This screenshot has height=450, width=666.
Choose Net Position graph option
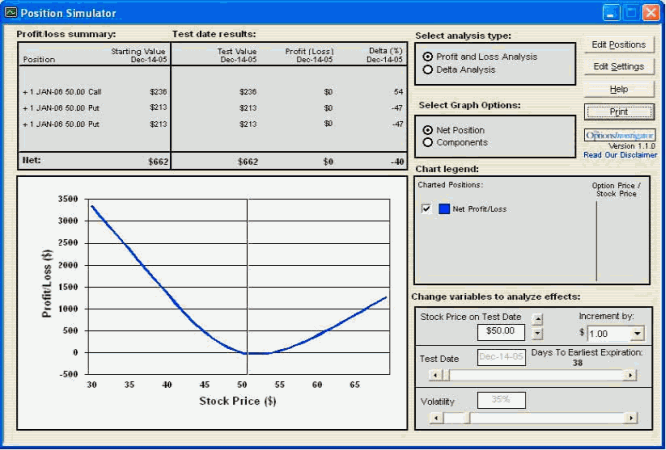pyautogui.click(x=429, y=130)
